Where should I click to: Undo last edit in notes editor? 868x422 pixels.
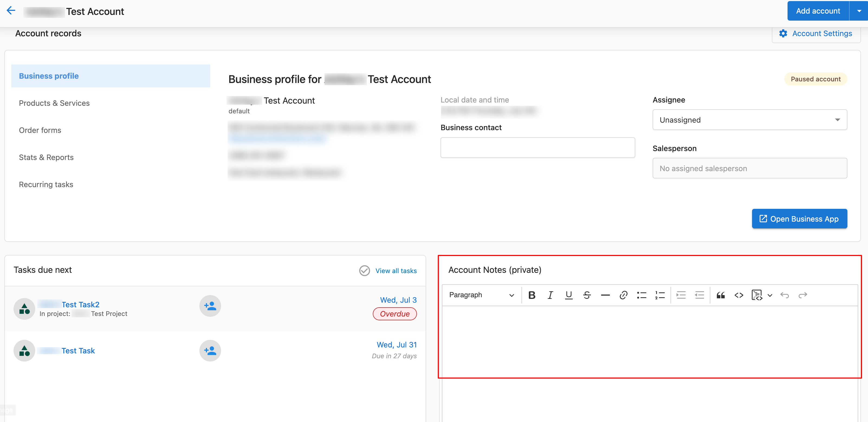click(785, 295)
